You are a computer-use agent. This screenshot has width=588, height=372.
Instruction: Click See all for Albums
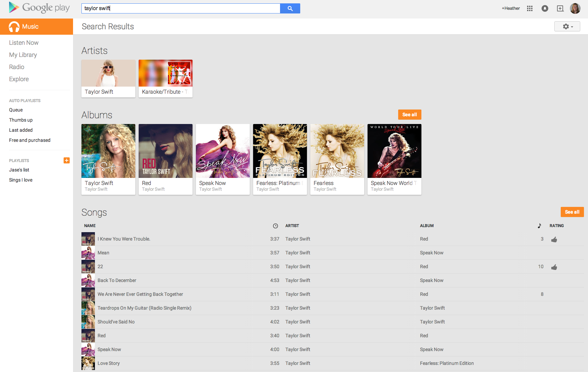coord(409,115)
